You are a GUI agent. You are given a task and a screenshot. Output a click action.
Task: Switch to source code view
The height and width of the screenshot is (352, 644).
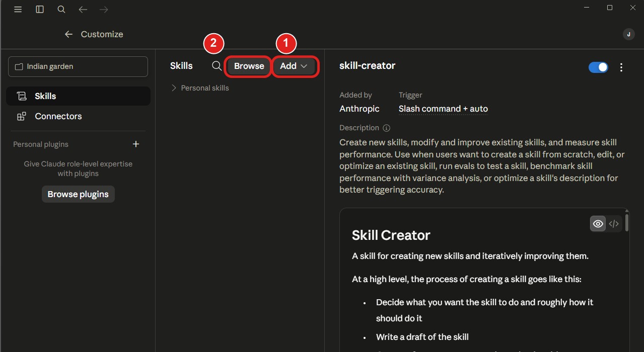tap(613, 224)
